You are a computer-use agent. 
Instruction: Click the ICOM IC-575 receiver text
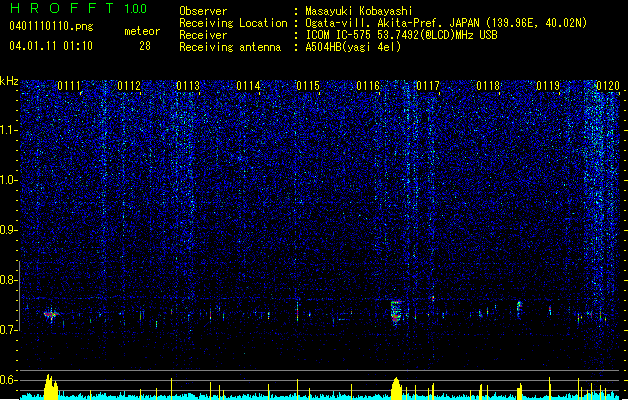(x=401, y=35)
